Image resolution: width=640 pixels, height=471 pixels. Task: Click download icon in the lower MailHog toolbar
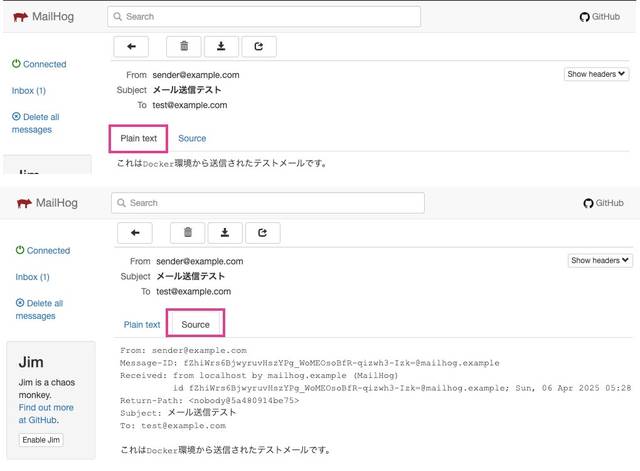(x=225, y=233)
